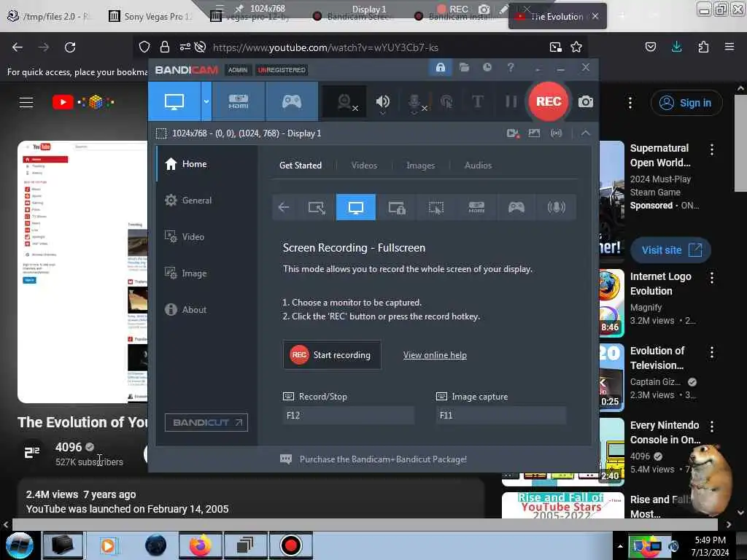Reload page in Firefox toolbar

70,47
